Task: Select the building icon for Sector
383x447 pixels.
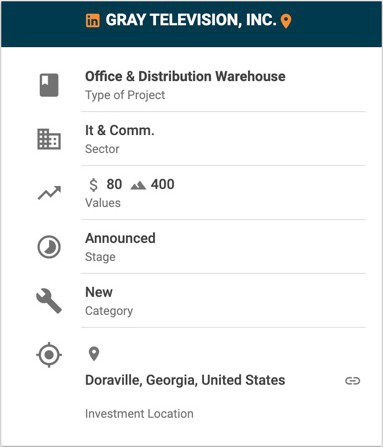Action: pos(49,139)
